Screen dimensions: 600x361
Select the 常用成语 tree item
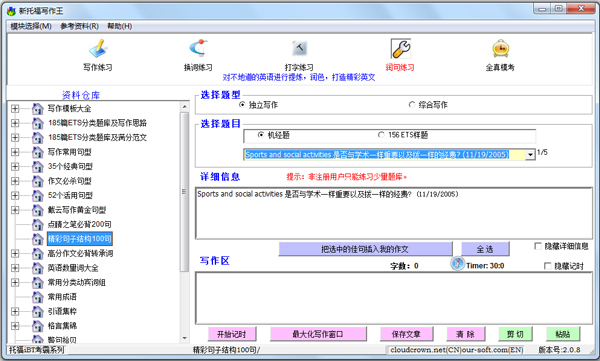[62, 297]
